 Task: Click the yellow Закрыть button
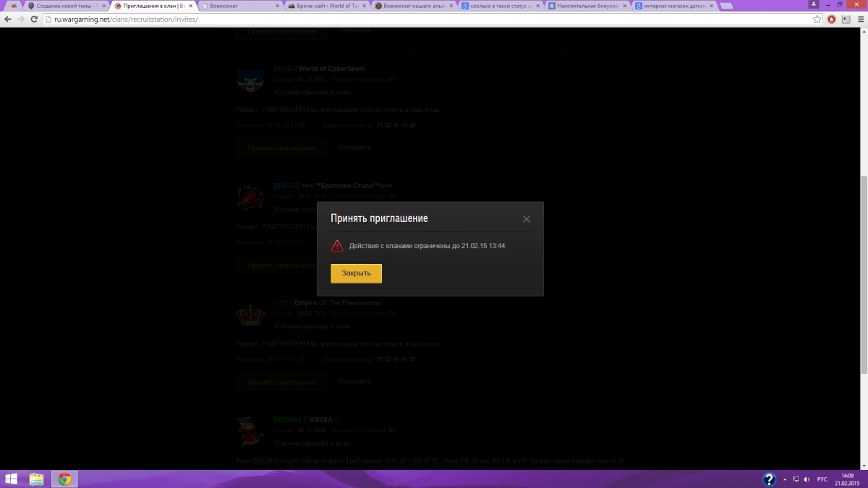pyautogui.click(x=356, y=273)
